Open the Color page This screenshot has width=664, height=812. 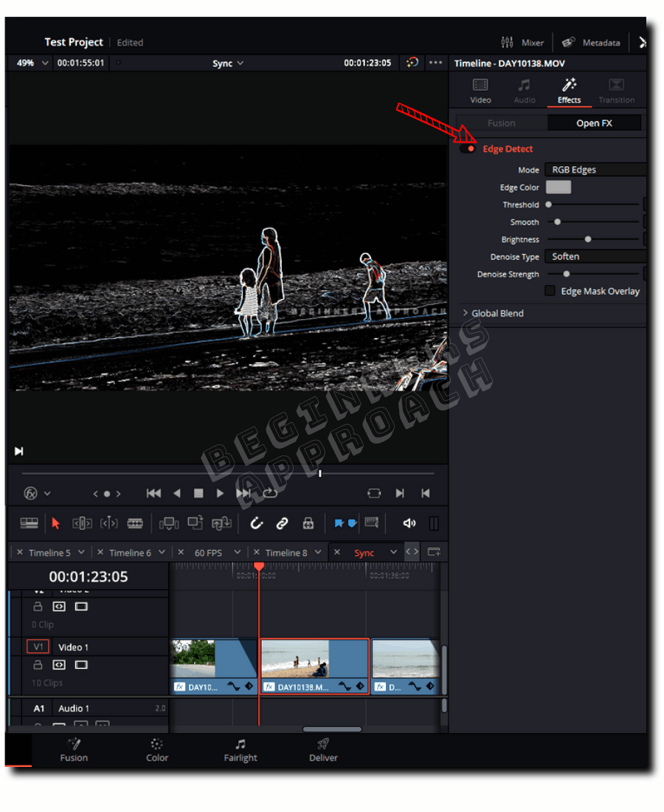pyautogui.click(x=157, y=751)
